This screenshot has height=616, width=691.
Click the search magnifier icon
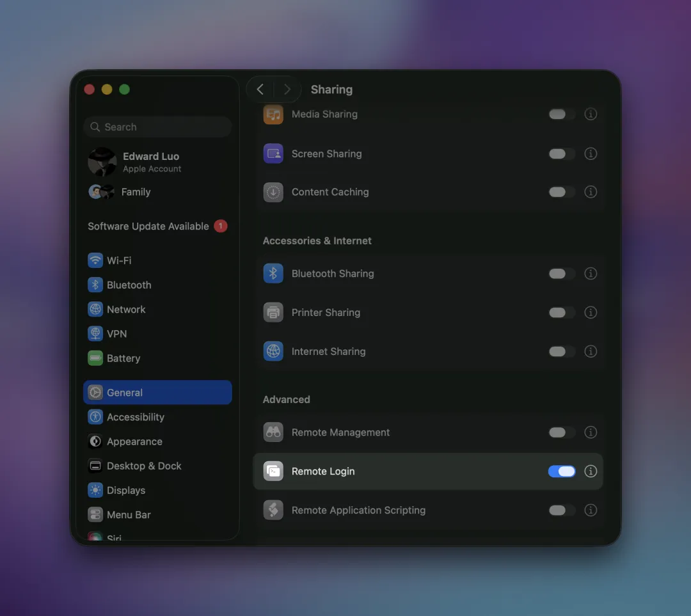pyautogui.click(x=95, y=127)
